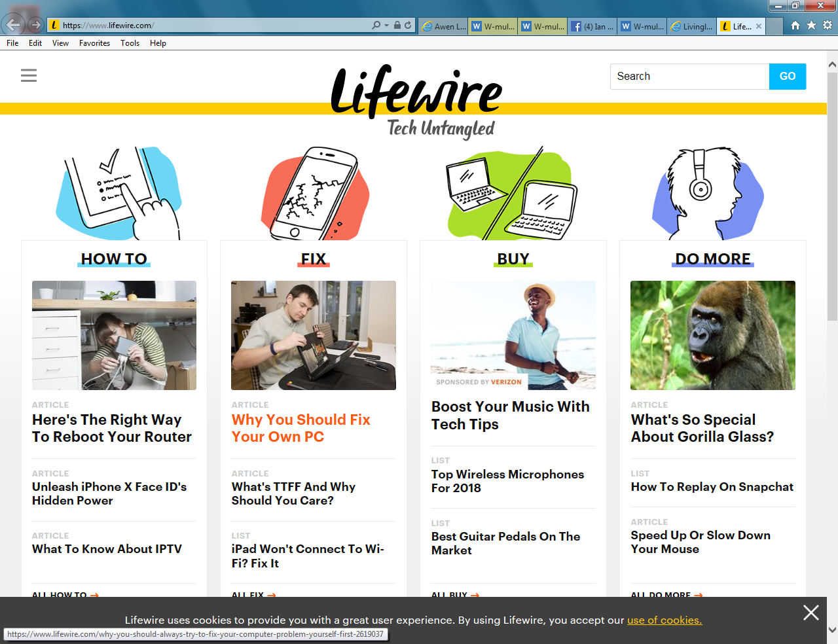Open the HOW TO section heading
This screenshot has width=838, height=644.
click(114, 259)
